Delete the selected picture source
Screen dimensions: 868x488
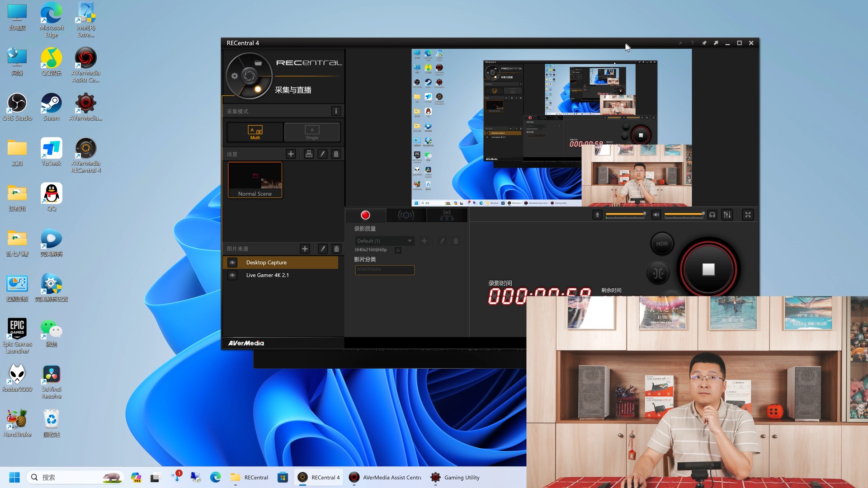pos(336,249)
